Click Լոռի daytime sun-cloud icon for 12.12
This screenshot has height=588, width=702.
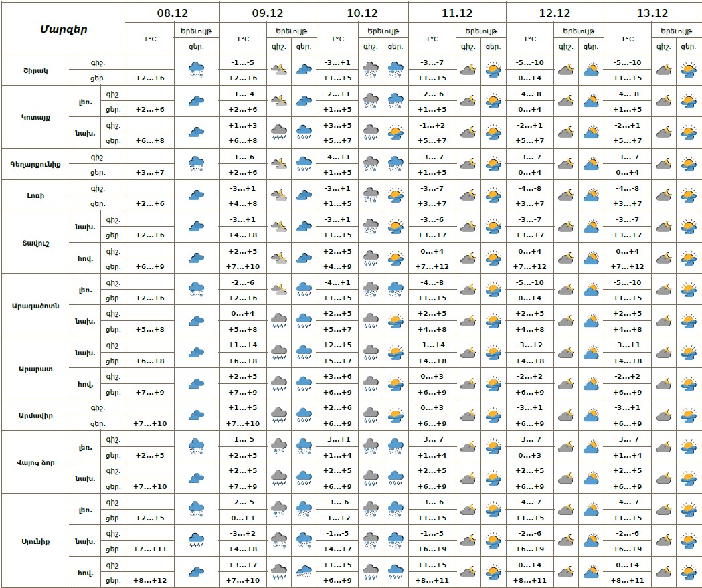click(x=590, y=195)
